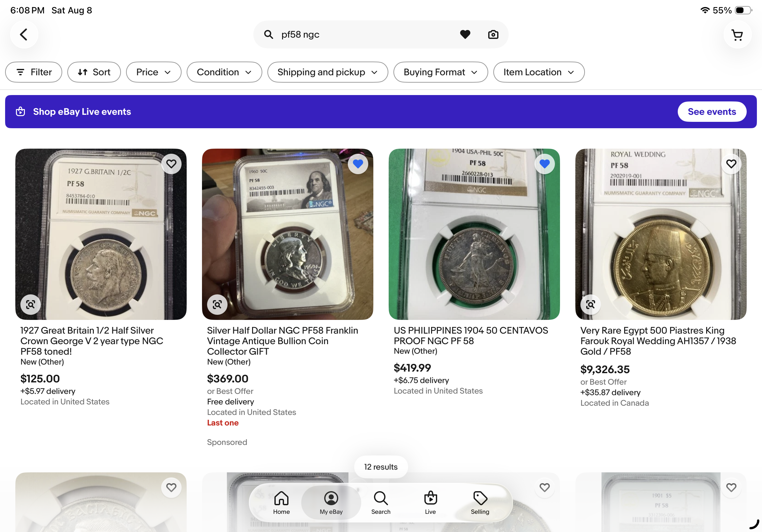Save this search with the heart icon
Viewport: 762px width, 532px height.
[x=465, y=34]
